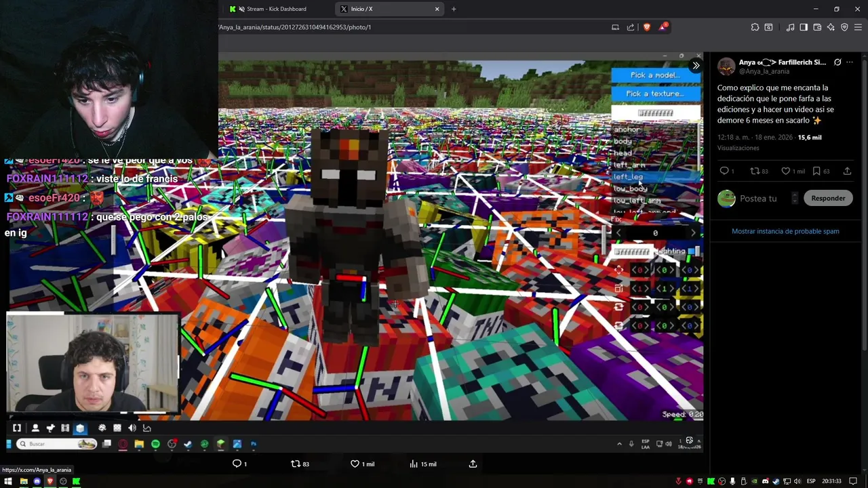Click the repost icon showing 83 below photo
This screenshot has height=488, width=868.
[x=295, y=464]
